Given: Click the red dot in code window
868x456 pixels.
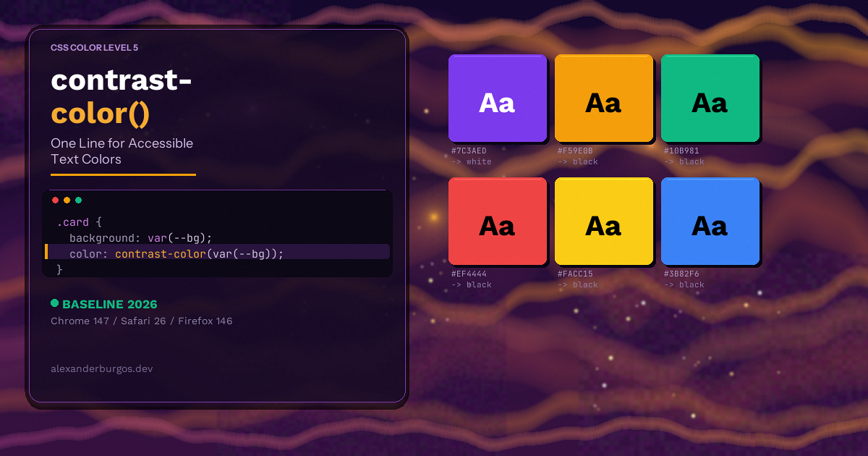Looking at the screenshot, I should [x=56, y=200].
